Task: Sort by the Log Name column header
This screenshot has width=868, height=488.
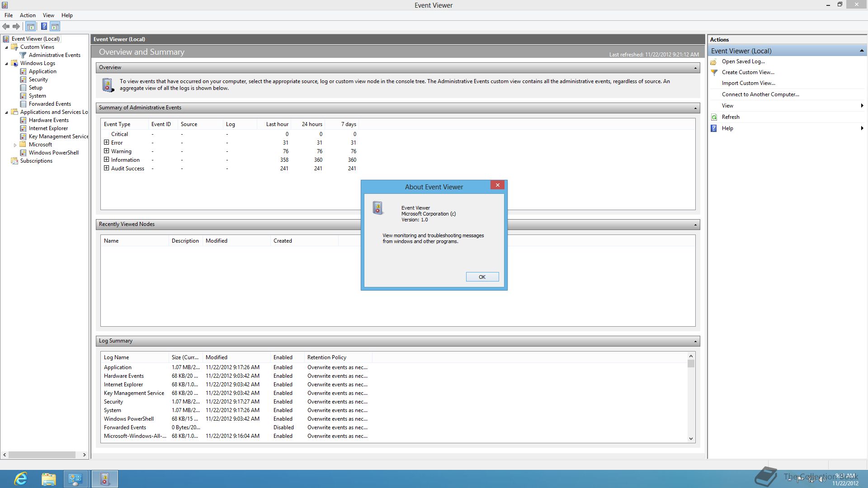Action: [x=134, y=357]
